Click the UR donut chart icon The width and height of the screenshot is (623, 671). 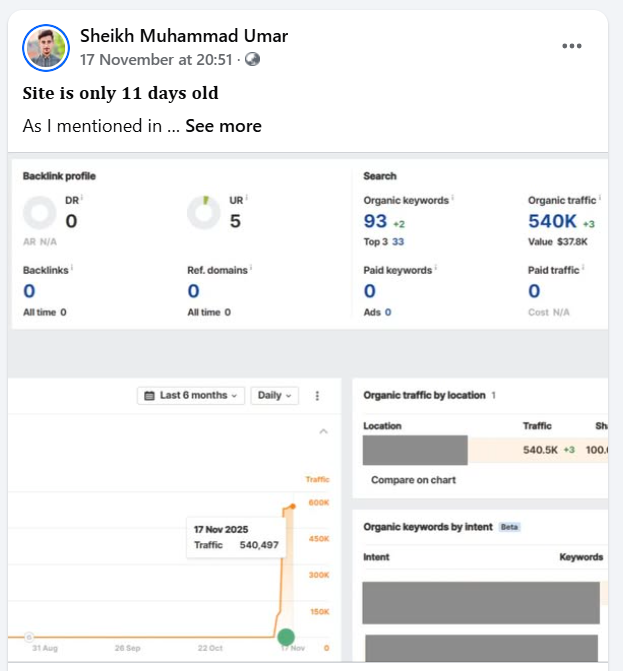(204, 213)
